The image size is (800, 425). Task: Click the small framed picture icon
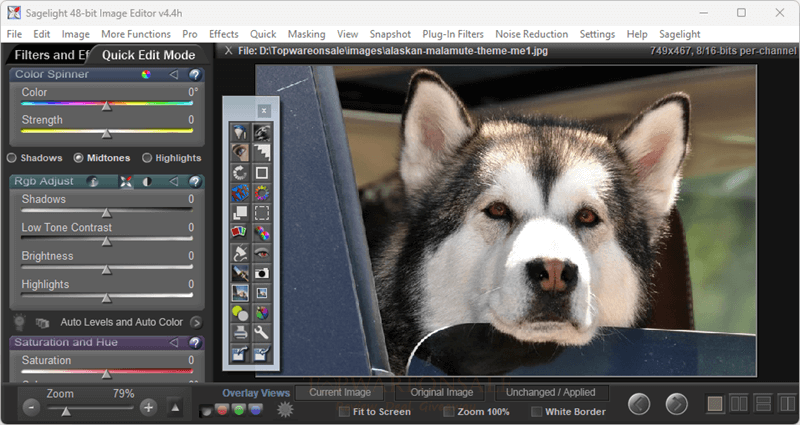coord(261,293)
